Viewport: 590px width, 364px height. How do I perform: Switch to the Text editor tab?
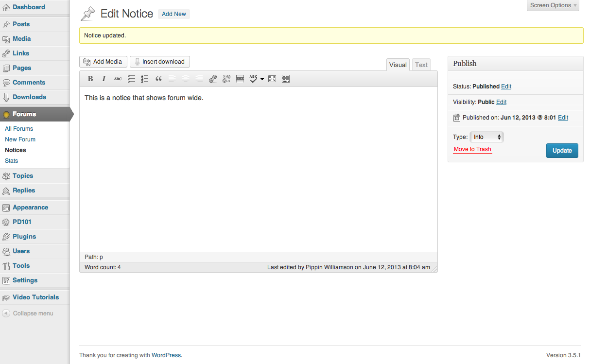tap(421, 65)
